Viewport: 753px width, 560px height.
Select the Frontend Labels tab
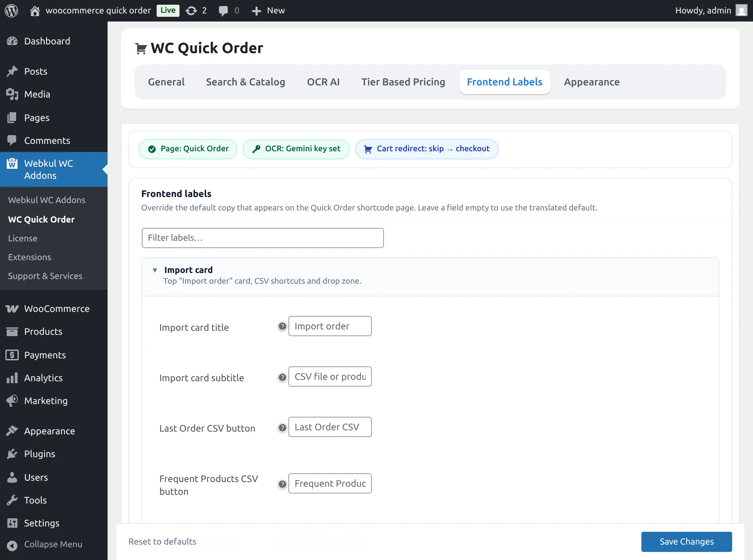[505, 82]
